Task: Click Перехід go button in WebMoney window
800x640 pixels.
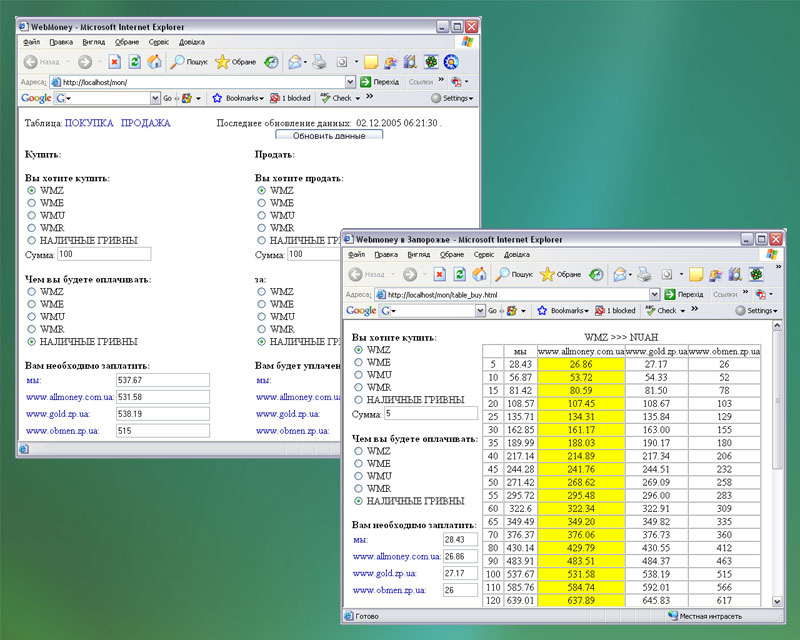Action: point(380,82)
